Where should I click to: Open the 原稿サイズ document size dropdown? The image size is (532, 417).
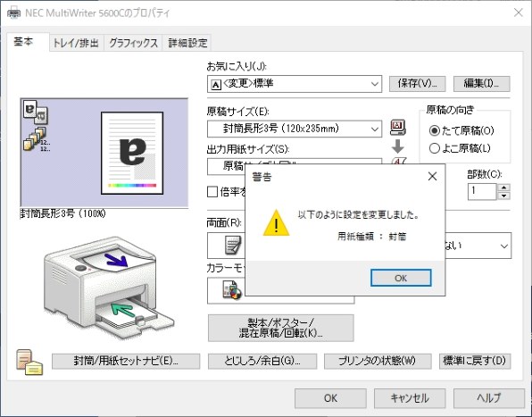tap(295, 129)
